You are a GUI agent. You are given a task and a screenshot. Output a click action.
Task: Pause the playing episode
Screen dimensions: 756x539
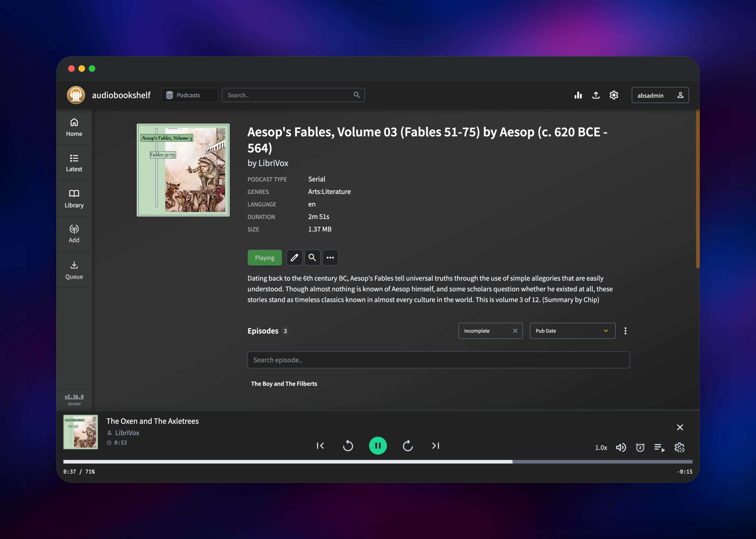(x=378, y=446)
